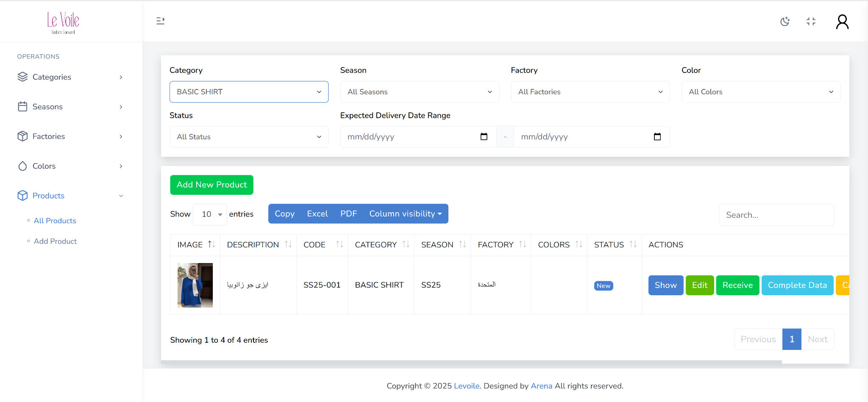
Task: Open calendar picker for start delivery date
Action: point(484,137)
